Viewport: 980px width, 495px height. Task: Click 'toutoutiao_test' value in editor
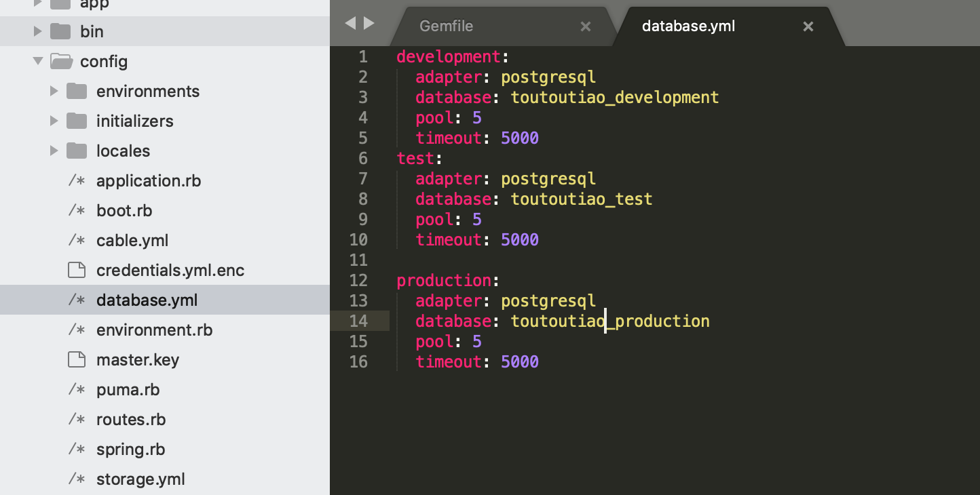click(x=582, y=199)
